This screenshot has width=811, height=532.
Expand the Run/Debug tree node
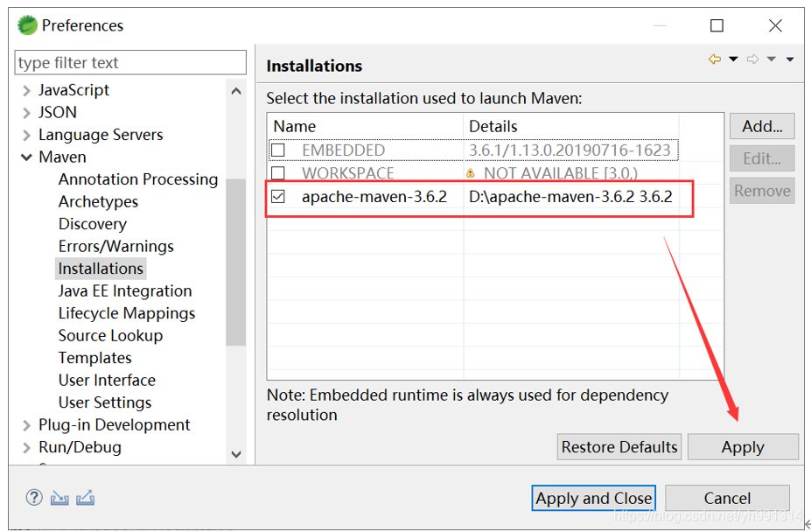[26, 448]
